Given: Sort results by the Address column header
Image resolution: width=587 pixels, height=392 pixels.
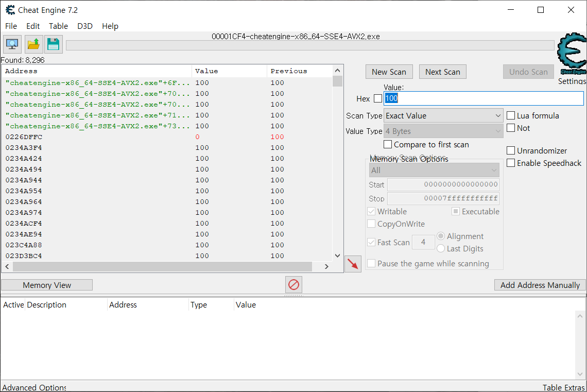Looking at the screenshot, I should pyautogui.click(x=97, y=71).
